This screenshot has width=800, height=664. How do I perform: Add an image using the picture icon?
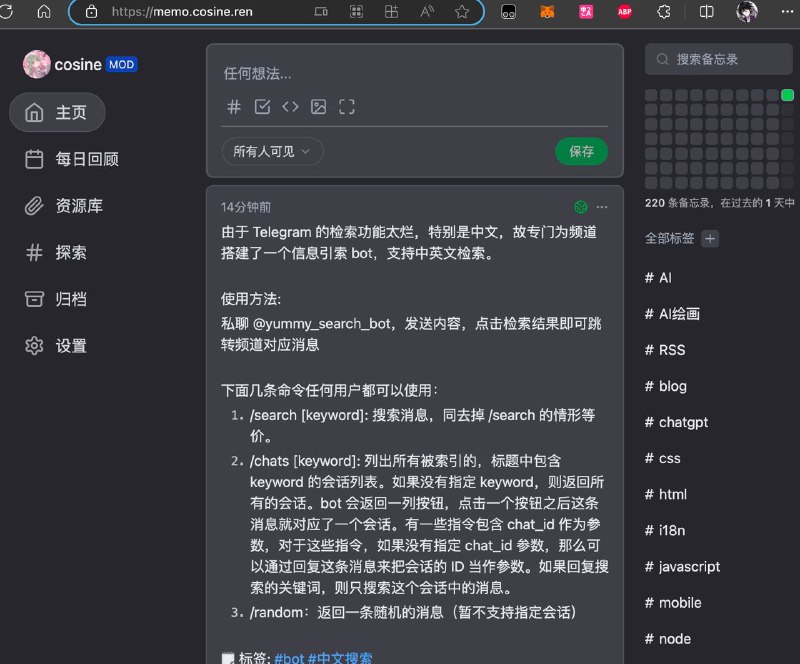pyautogui.click(x=318, y=106)
